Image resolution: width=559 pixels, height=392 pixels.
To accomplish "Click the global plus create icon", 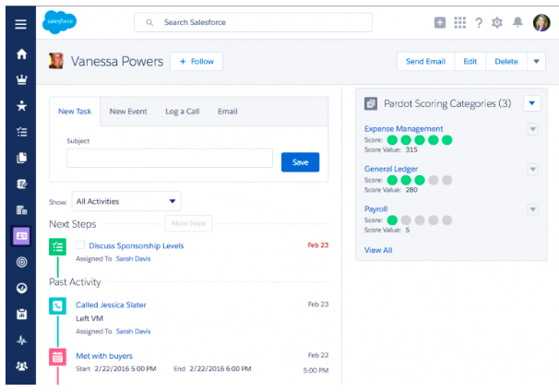I will coord(440,22).
